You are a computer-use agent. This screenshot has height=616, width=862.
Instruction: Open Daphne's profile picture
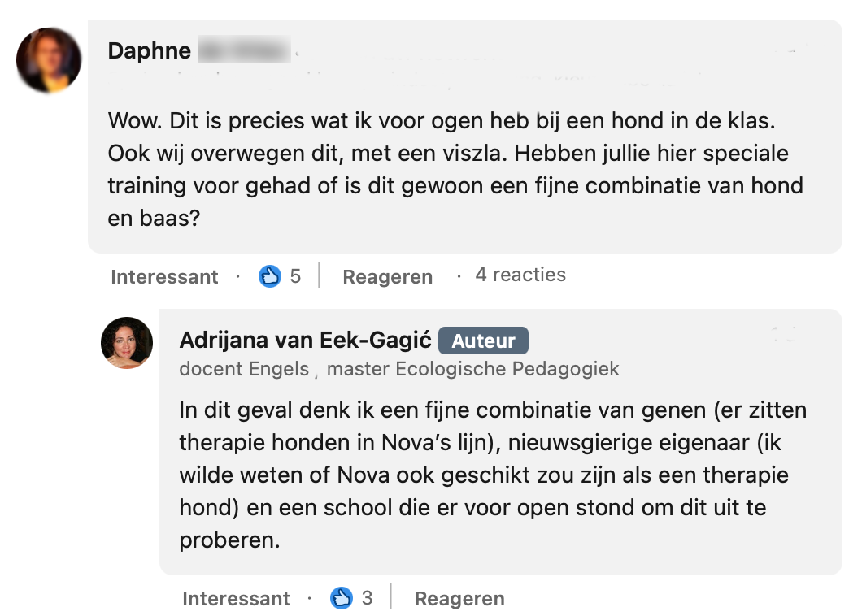(x=49, y=60)
